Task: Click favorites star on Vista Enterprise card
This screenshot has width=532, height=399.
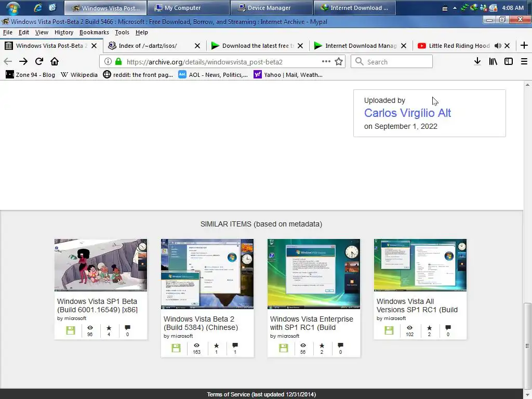Action: coord(322,345)
